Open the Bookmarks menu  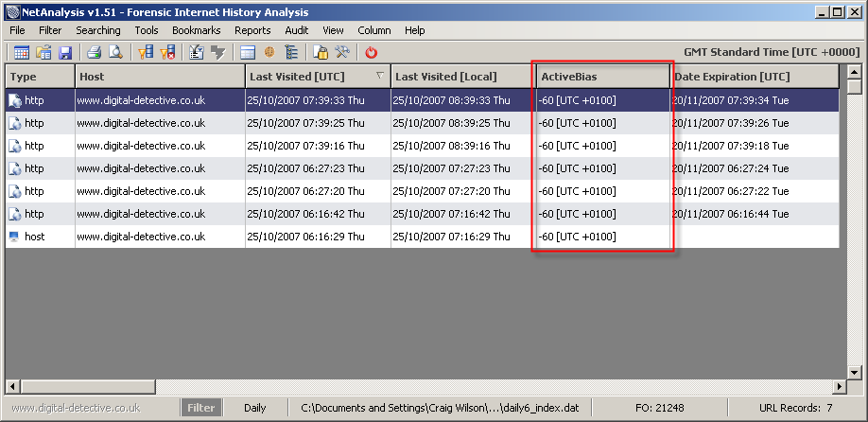[197, 30]
